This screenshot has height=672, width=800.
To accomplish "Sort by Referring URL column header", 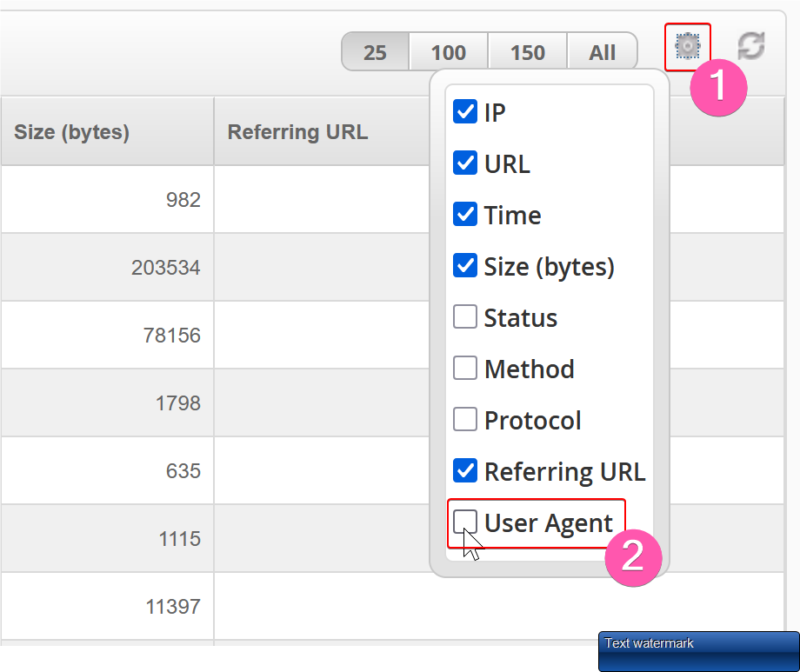I will point(297,132).
